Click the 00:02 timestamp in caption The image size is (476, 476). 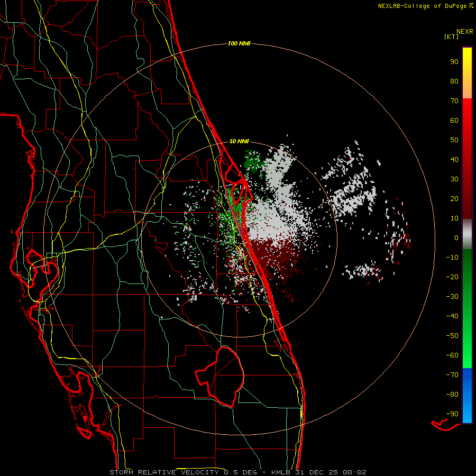pyautogui.click(x=354, y=472)
